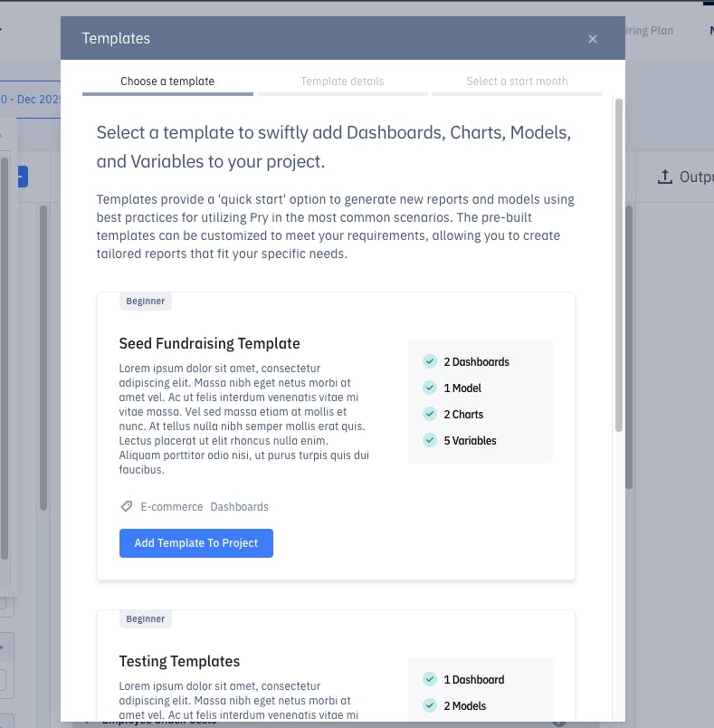
Task: Click the checkmark icon next to 2 Charts
Action: (430, 414)
